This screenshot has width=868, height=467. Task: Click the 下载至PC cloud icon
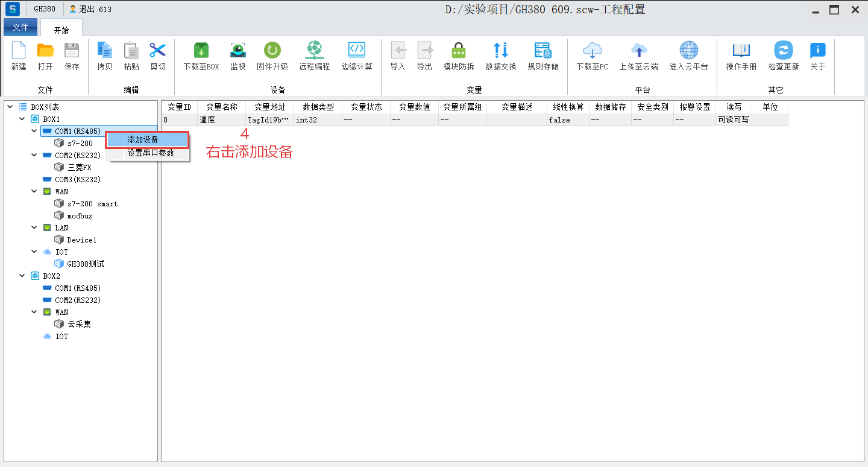tap(593, 51)
